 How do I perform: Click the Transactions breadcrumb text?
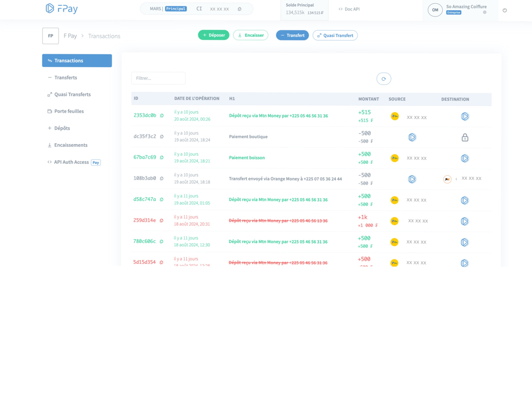(x=104, y=36)
